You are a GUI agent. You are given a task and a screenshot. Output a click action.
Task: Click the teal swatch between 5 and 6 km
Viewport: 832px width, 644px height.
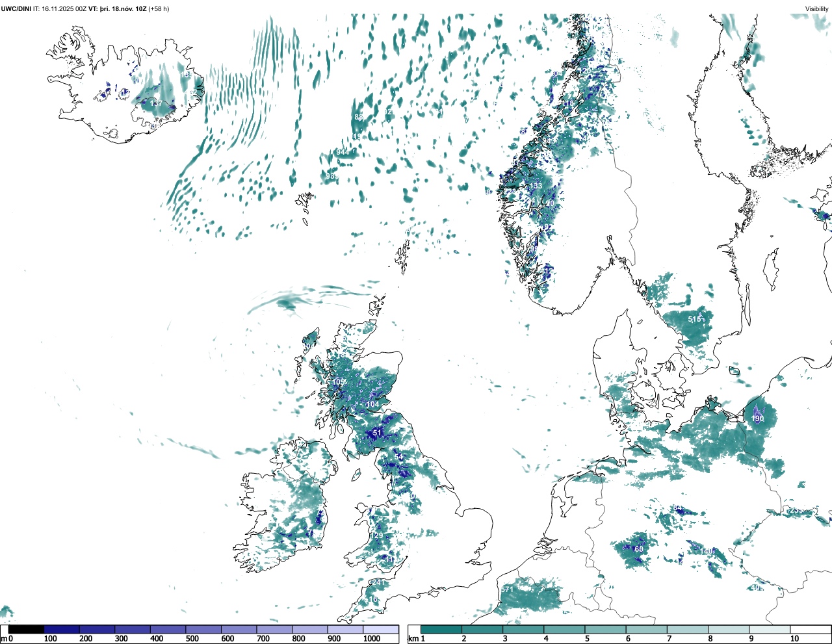[605, 629]
